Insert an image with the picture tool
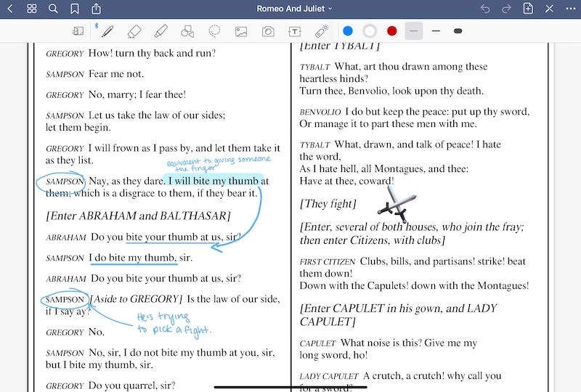581x392 pixels. [241, 31]
